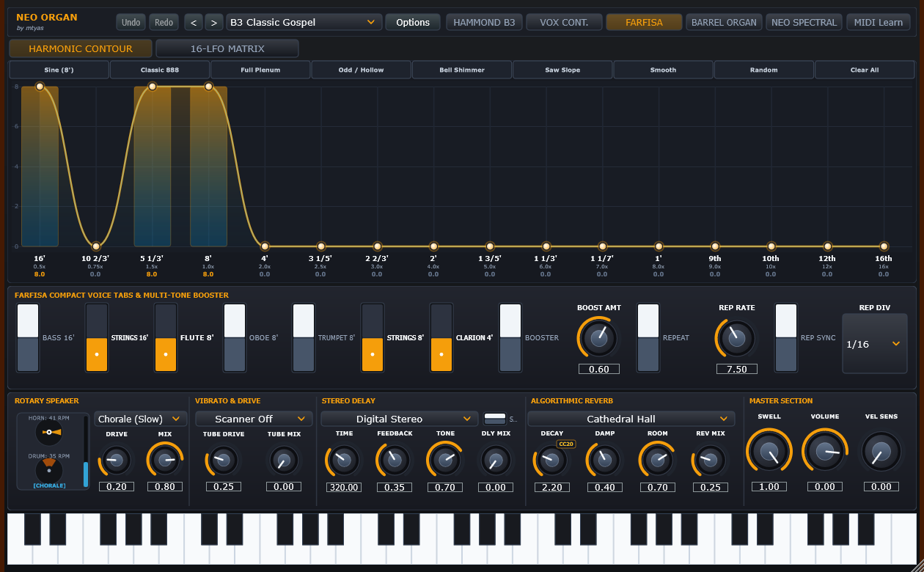Viewport: 924px width, 572px height.
Task: Open the Digital Stereo delay type dropdown
Action: pyautogui.click(x=399, y=419)
